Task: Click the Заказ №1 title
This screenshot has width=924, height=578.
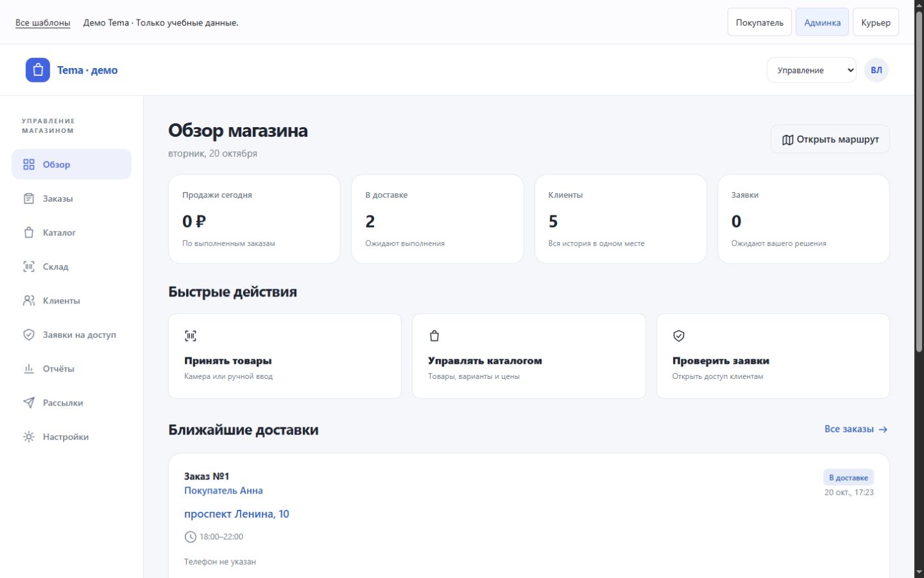Action: click(206, 476)
